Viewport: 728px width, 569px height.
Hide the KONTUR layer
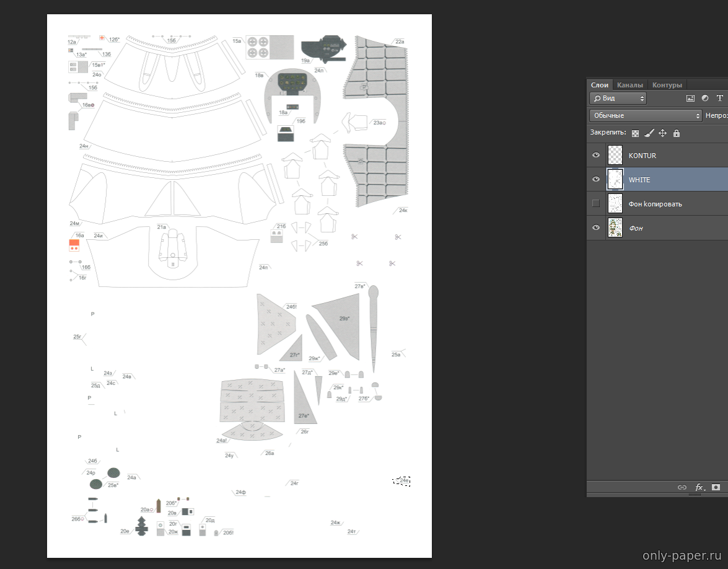click(596, 156)
